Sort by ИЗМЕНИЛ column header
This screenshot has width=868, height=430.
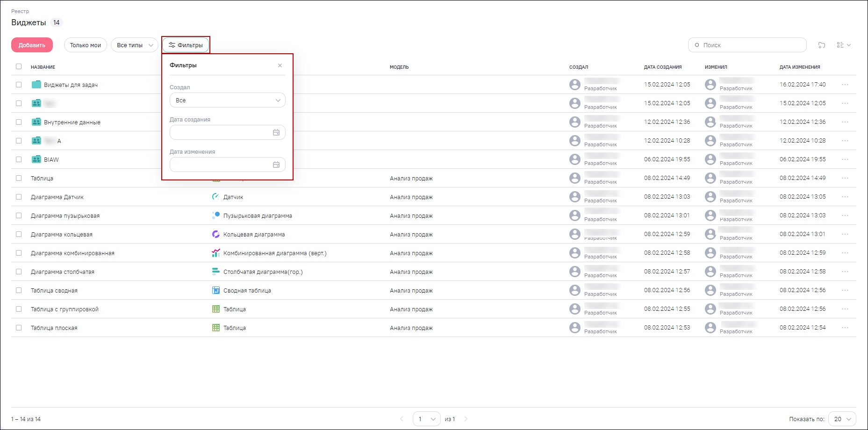716,67
